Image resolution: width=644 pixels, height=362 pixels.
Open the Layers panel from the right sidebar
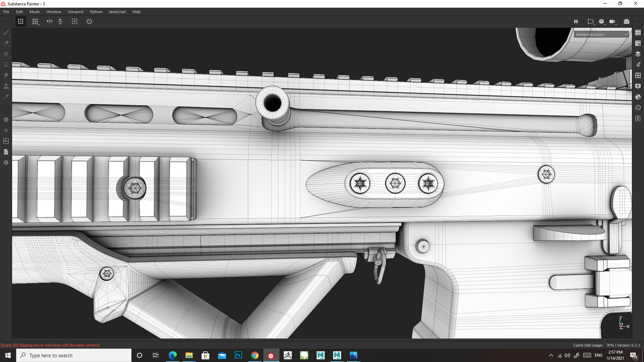(638, 54)
